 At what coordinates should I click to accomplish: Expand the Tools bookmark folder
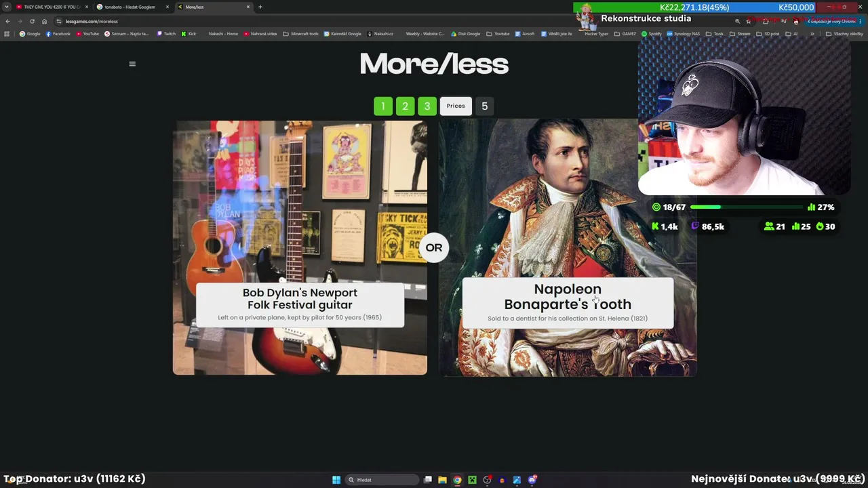(x=715, y=34)
